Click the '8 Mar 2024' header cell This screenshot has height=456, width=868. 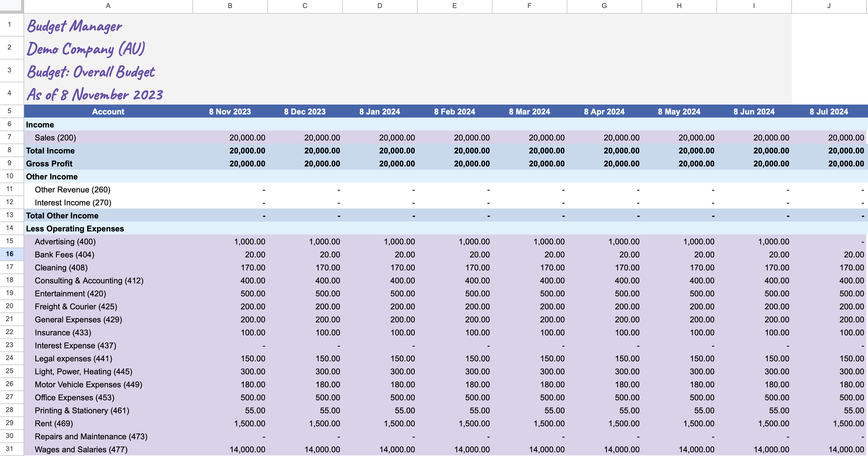coord(529,112)
